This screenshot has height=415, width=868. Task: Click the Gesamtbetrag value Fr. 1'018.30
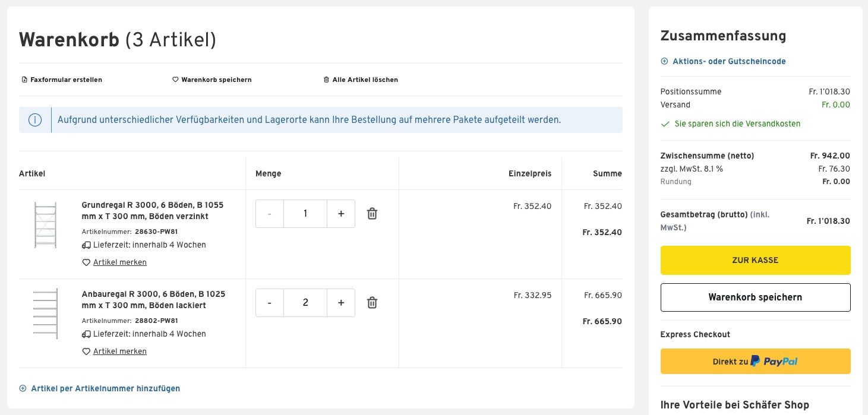coord(828,221)
